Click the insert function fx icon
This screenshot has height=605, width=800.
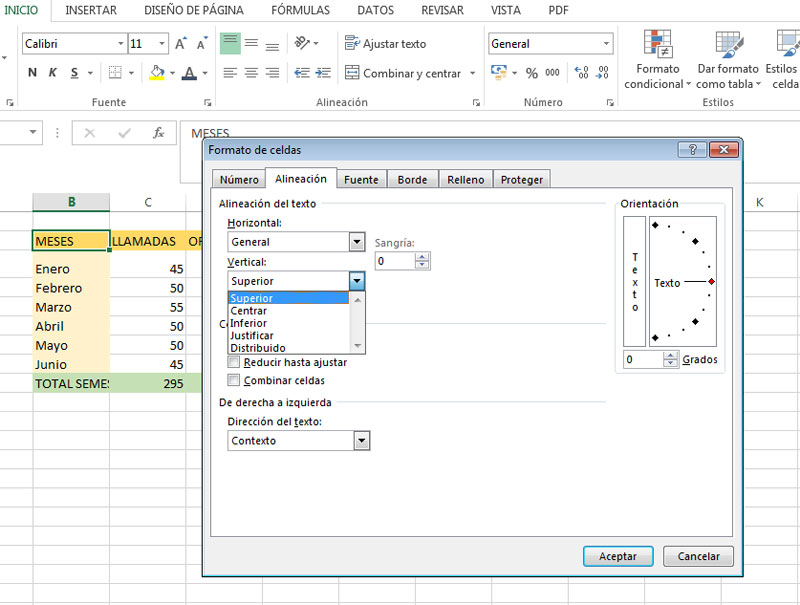pos(159,133)
